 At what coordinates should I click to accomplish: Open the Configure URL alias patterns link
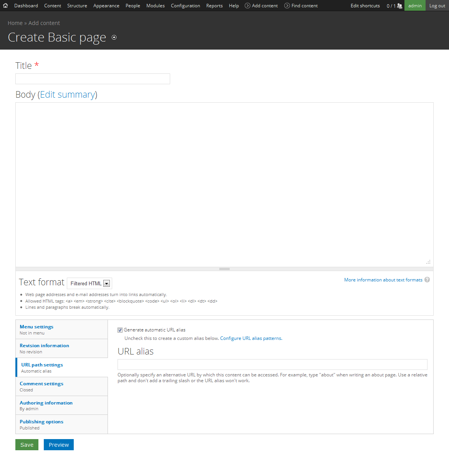click(250, 338)
